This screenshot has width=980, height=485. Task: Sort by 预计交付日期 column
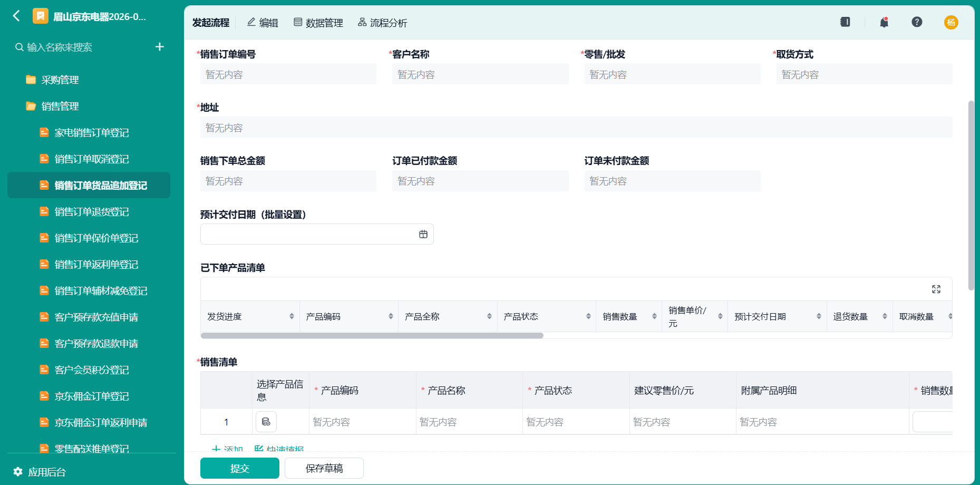tap(819, 316)
